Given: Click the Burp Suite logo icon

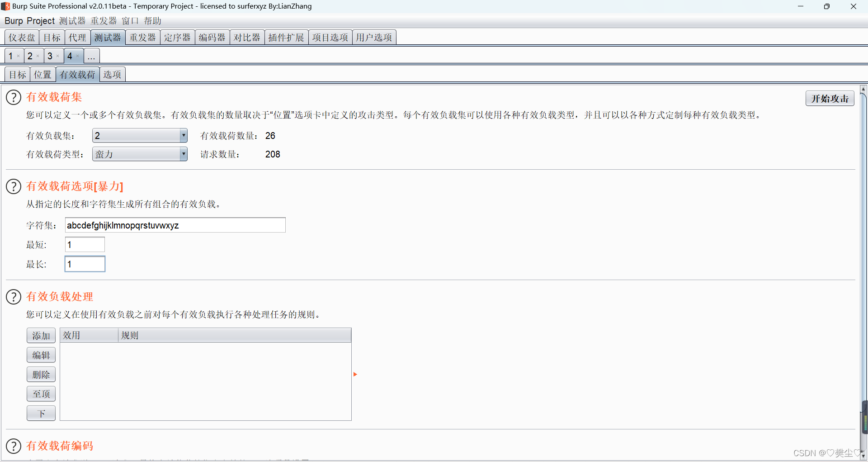Looking at the screenshot, I should point(5,6).
